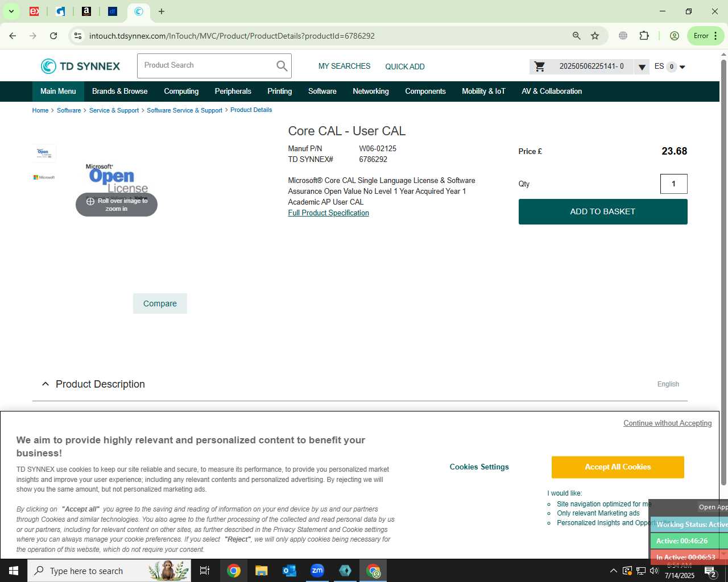Switch to the Amazon browser tab
Image resolution: width=728 pixels, height=582 pixels.
[86, 11]
